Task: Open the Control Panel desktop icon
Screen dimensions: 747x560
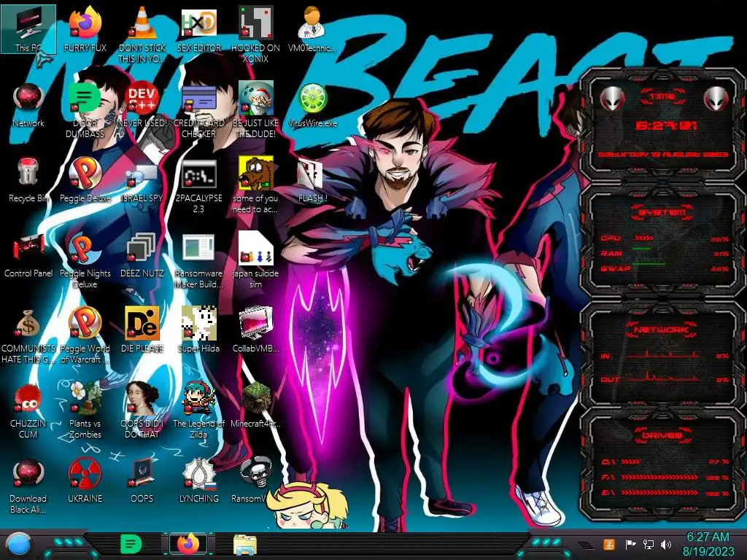Action: pyautogui.click(x=28, y=255)
